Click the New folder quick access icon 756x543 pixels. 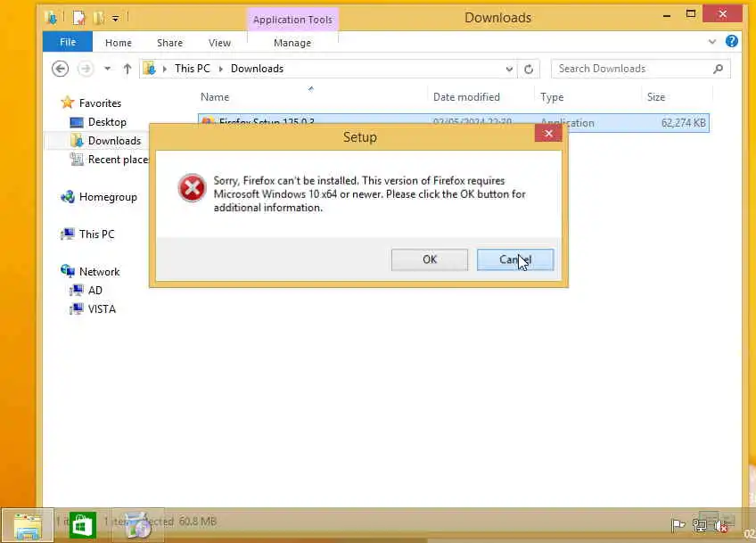(98, 18)
